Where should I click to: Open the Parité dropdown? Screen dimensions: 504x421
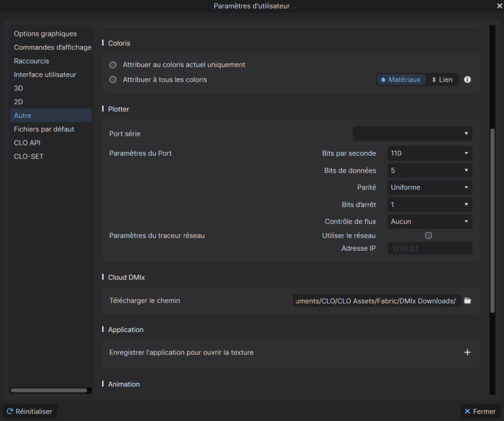coord(430,187)
